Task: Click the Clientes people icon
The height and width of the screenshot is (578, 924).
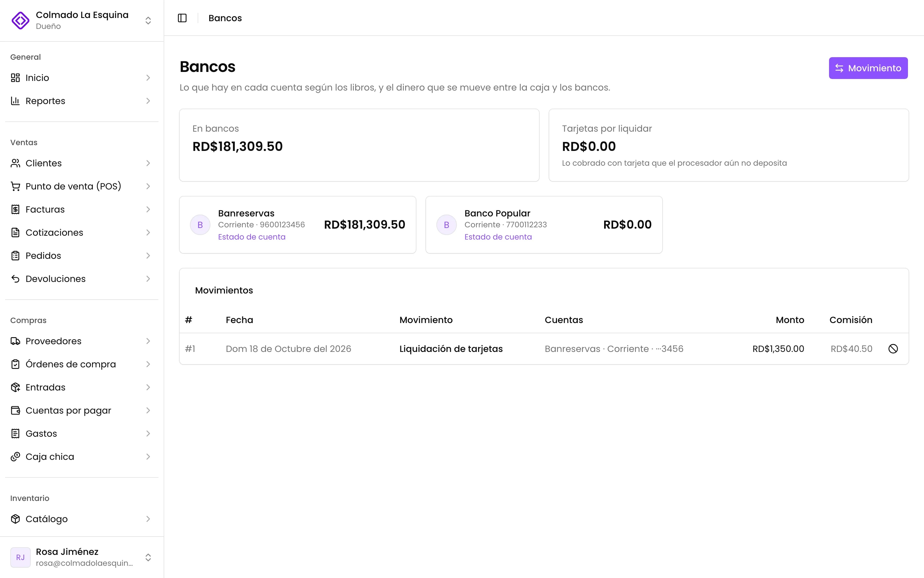Action: click(15, 163)
